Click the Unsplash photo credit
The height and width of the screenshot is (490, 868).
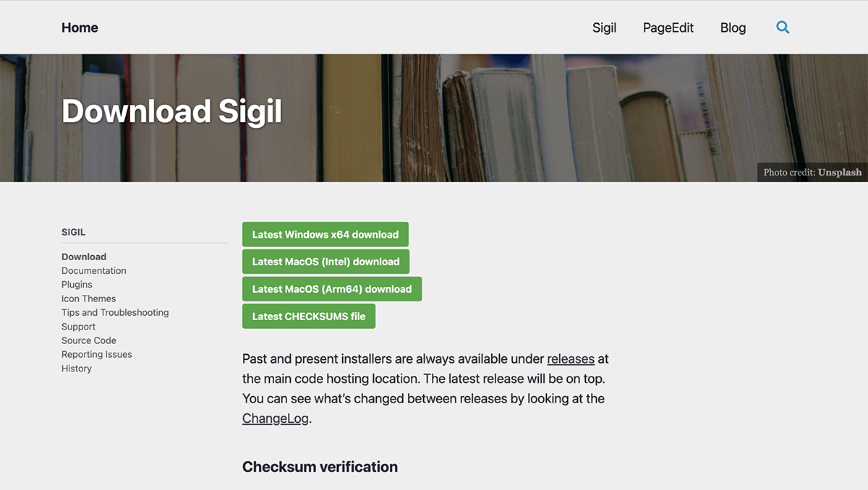pyautogui.click(x=839, y=172)
